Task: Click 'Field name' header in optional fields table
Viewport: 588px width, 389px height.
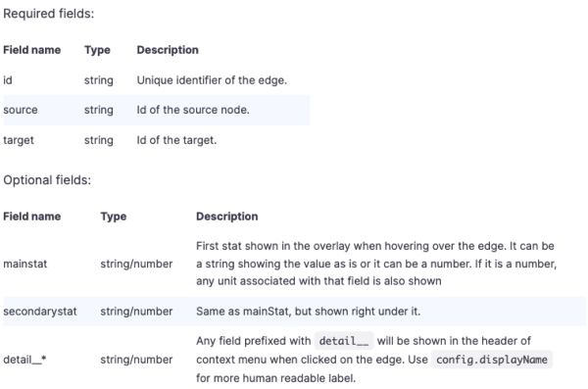Action: pyautogui.click(x=32, y=217)
